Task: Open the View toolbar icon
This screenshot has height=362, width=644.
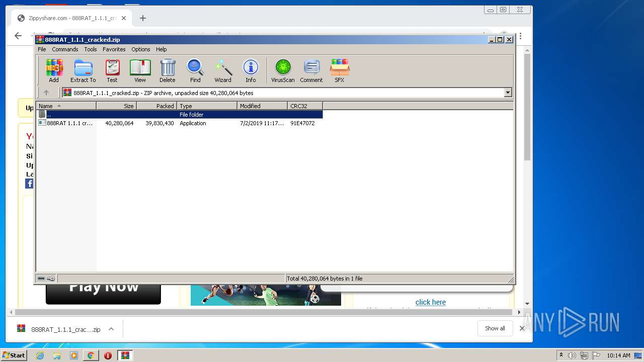Action: click(x=140, y=71)
